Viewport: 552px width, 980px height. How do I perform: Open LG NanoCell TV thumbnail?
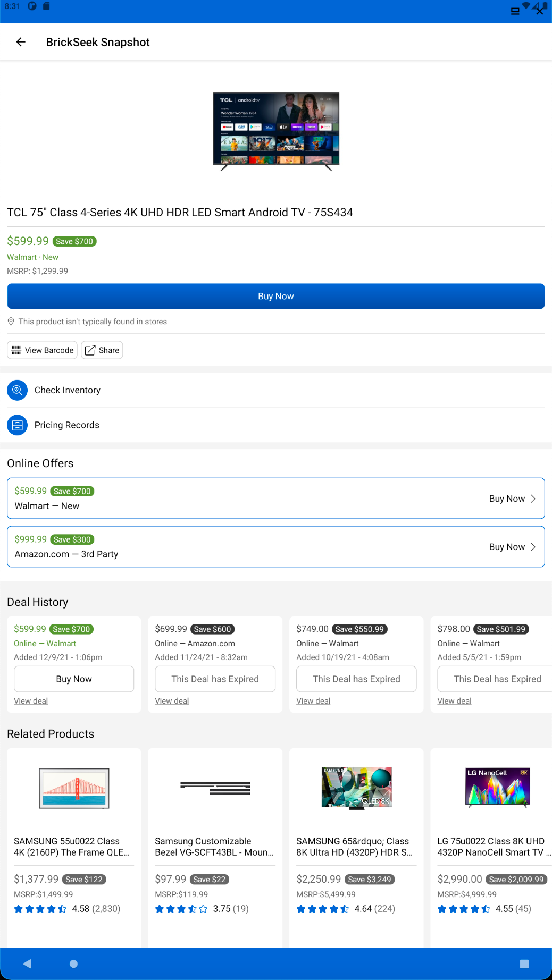(x=497, y=788)
